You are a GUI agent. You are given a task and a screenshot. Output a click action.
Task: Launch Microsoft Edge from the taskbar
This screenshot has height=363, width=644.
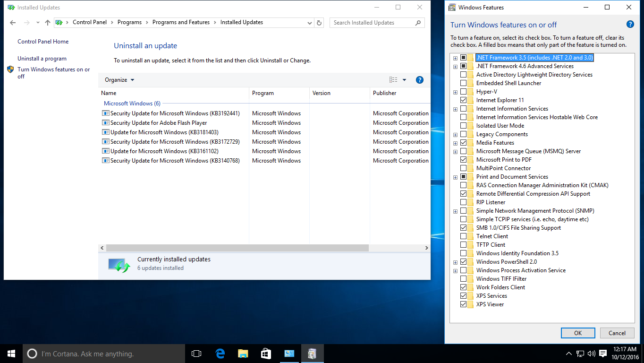220,354
